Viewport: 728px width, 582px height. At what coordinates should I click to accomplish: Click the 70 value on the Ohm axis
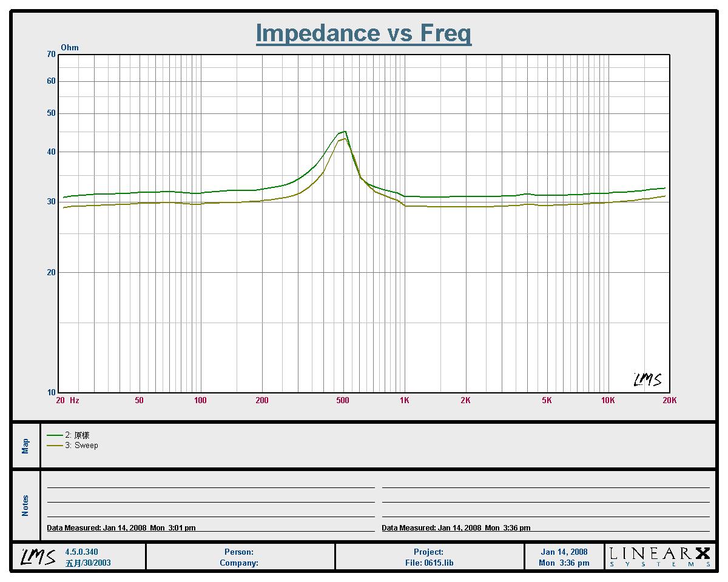coord(50,55)
